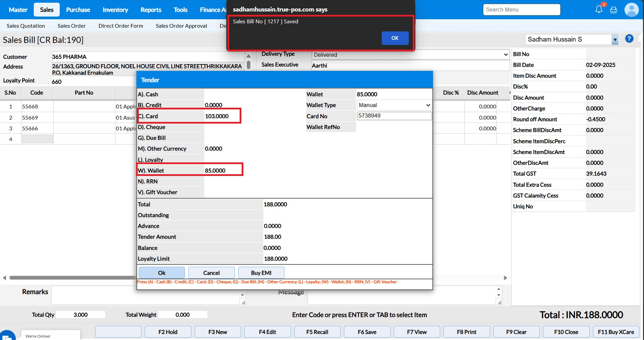This screenshot has height=340, width=644.
Task: Click the F8 Print button
Action: (466, 332)
